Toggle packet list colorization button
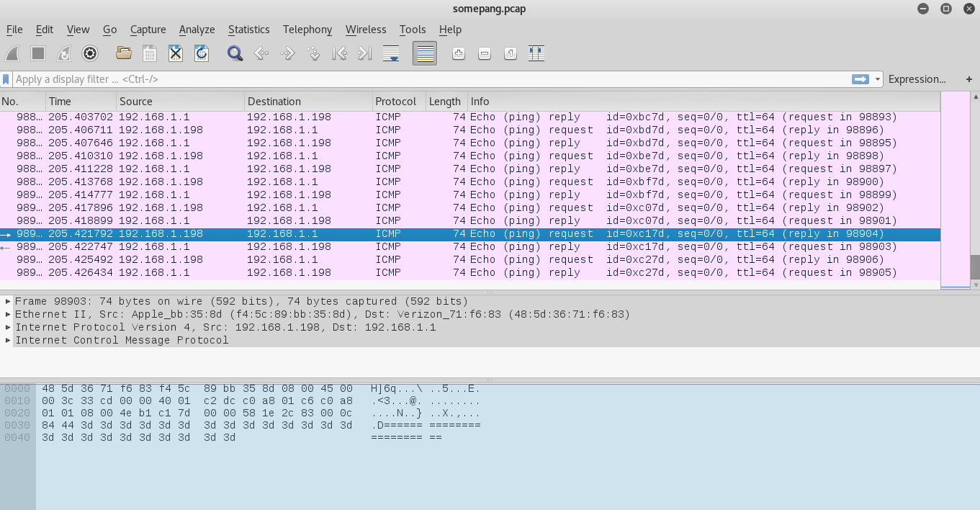This screenshot has height=510, width=980. tap(425, 53)
